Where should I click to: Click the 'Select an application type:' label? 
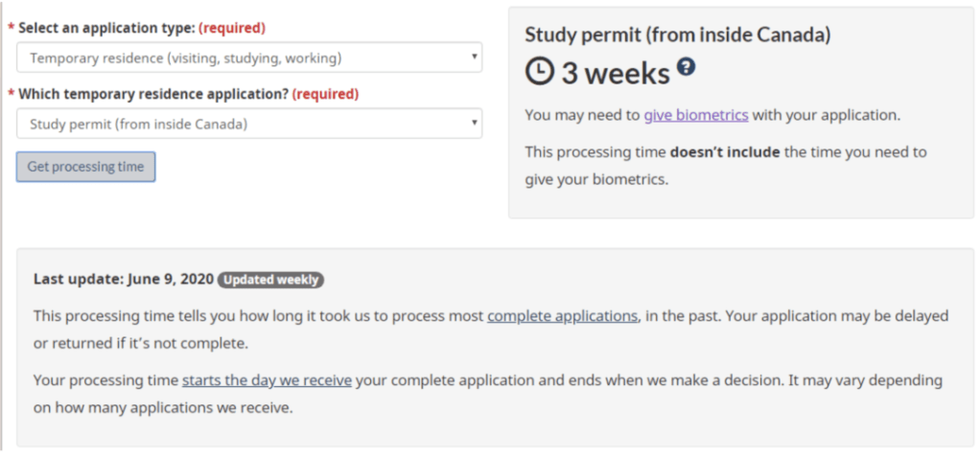[105, 28]
